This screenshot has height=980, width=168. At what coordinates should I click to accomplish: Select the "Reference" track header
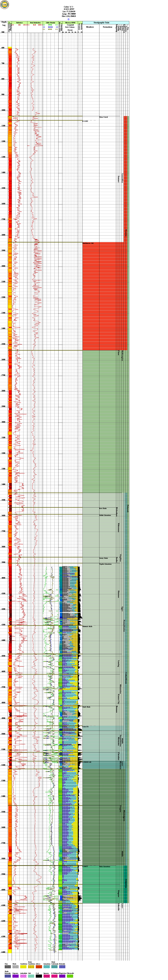tap(19, 23)
